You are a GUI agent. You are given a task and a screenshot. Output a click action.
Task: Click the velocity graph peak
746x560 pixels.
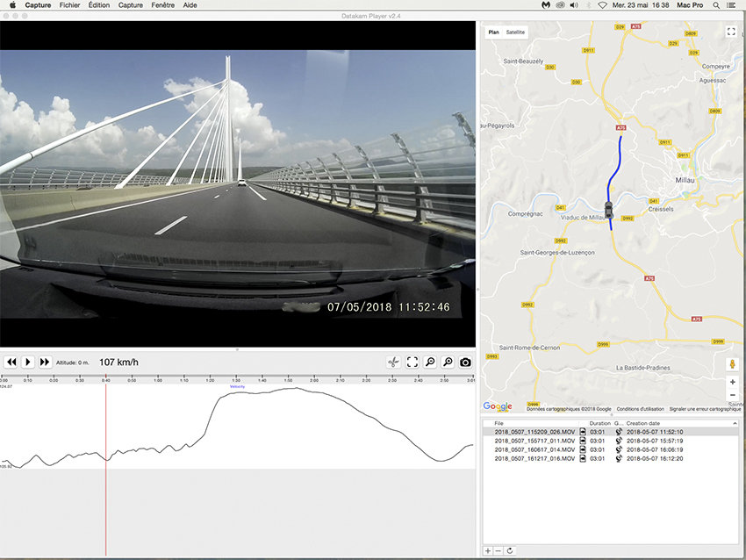click(296, 388)
